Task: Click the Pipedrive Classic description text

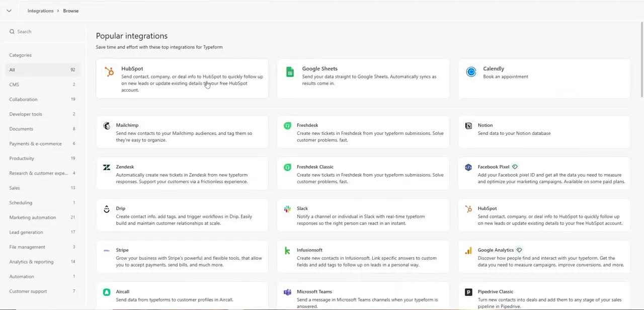Action: pyautogui.click(x=549, y=303)
